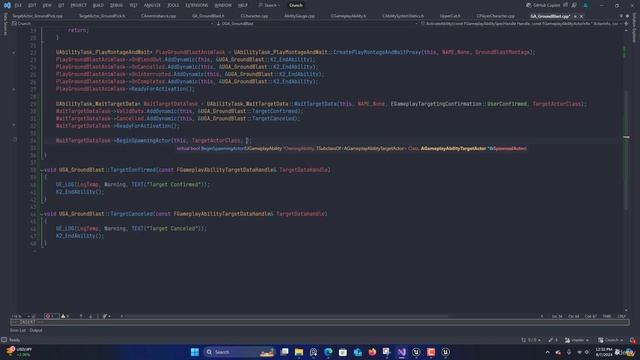Switch to UpperCut.h tab
The width and height of the screenshot is (640, 360).
450,16
